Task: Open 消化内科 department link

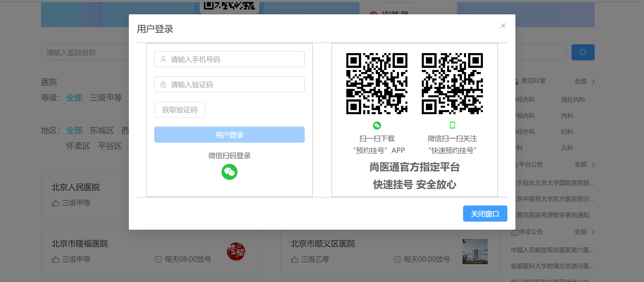Action: click(573, 100)
